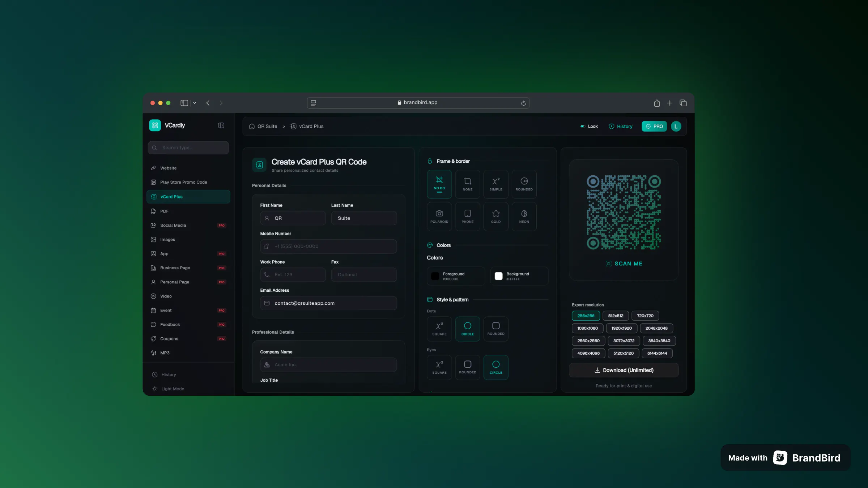Open Play Store Promo Code type
This screenshot has height=488, width=868.
point(188,182)
